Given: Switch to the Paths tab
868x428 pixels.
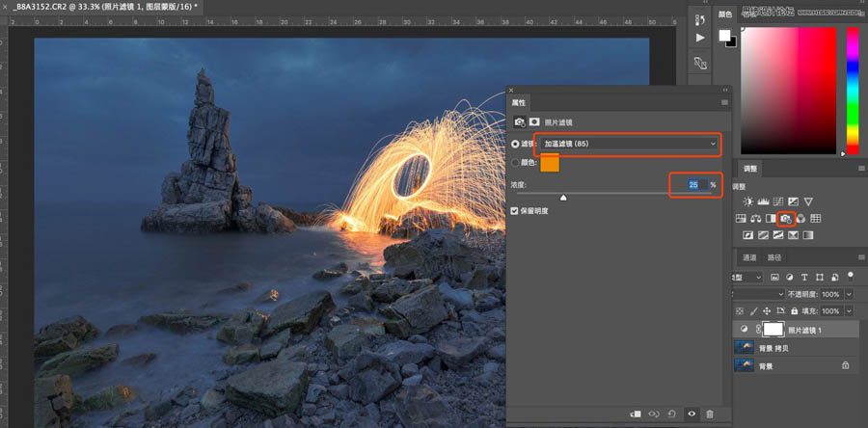Looking at the screenshot, I should pyautogui.click(x=774, y=257).
